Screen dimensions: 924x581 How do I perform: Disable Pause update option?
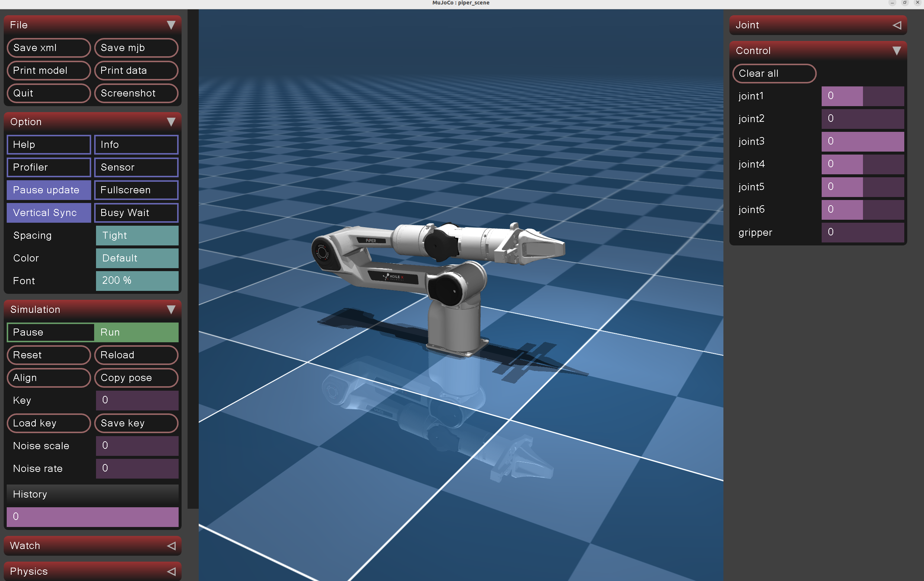pyautogui.click(x=49, y=190)
